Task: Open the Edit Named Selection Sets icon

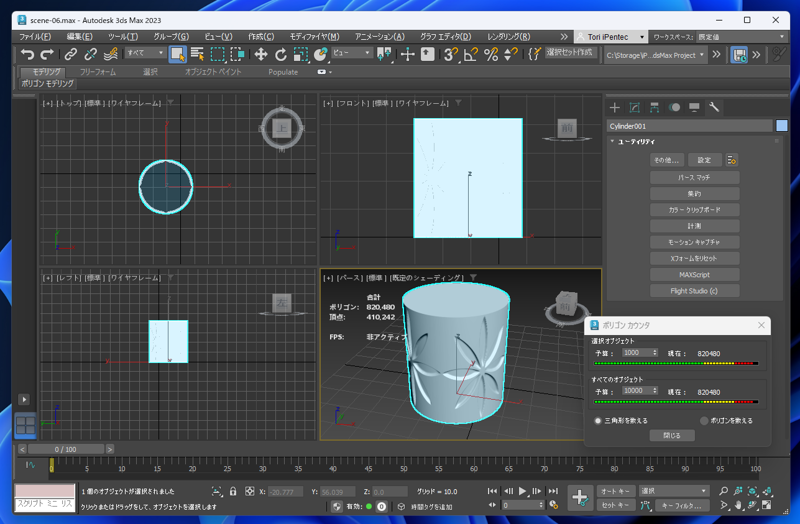Action: click(534, 54)
